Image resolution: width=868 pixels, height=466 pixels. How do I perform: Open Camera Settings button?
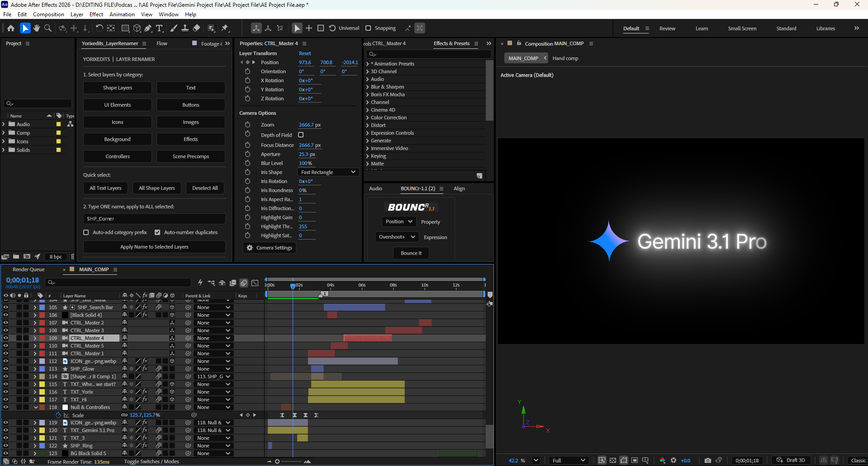point(270,248)
